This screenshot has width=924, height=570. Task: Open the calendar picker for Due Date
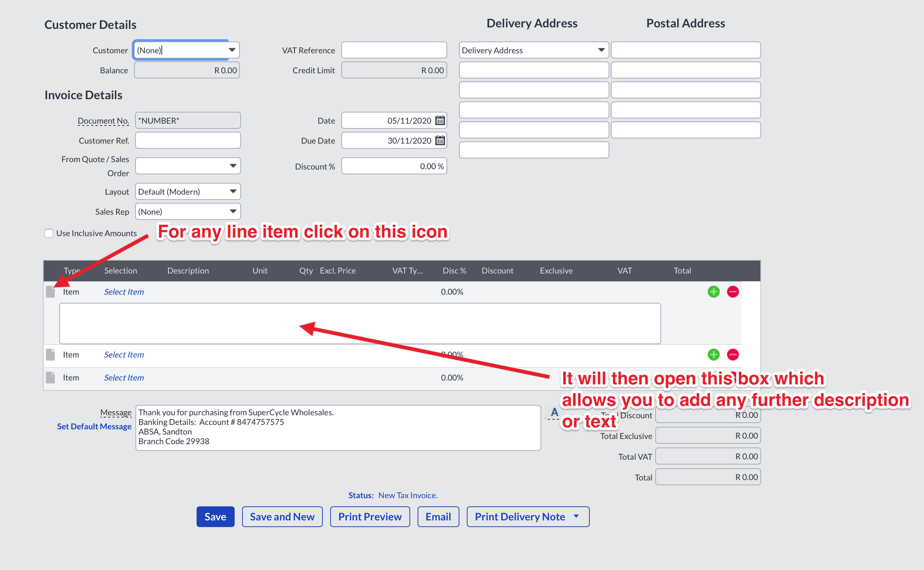coord(440,141)
